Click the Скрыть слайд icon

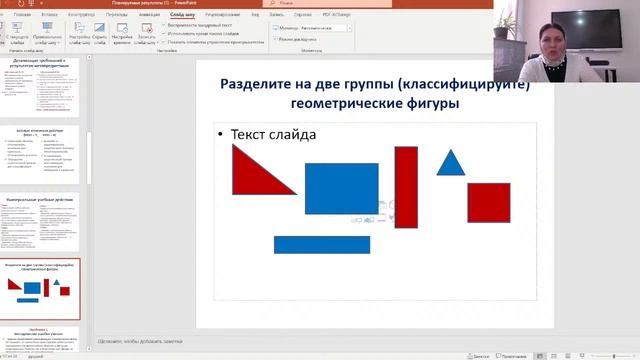point(100,33)
